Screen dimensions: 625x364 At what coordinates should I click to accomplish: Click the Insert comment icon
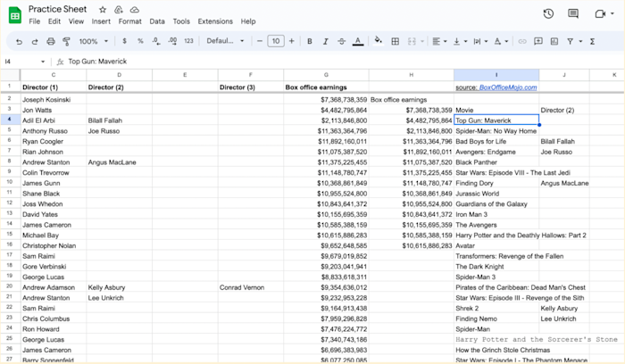[x=538, y=41]
